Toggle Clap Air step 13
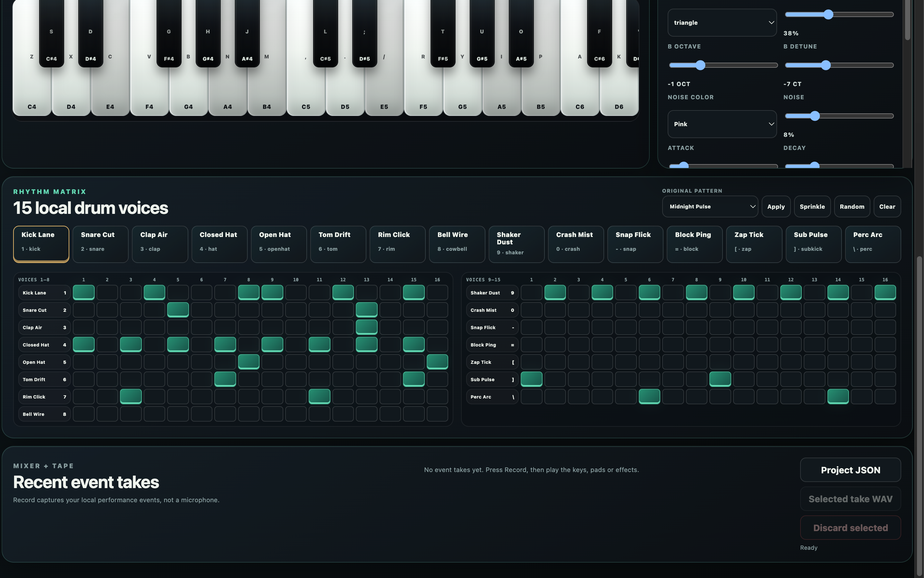Screen dimensions: 924x578 tap(366, 327)
